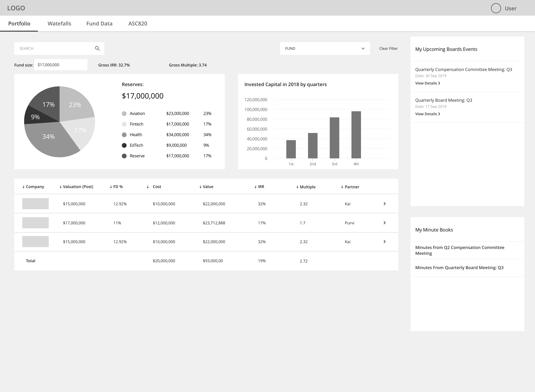
Task: Click the search magnifier icon
Action: click(x=97, y=48)
